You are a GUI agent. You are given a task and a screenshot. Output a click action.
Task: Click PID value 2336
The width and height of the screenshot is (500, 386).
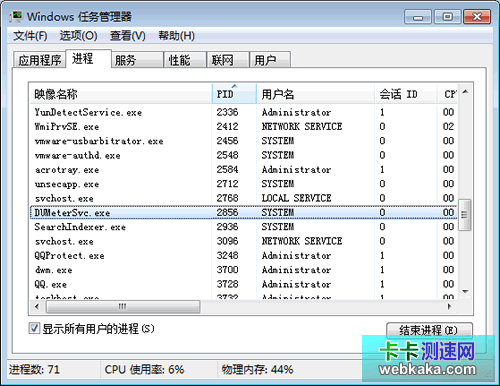[x=227, y=112]
